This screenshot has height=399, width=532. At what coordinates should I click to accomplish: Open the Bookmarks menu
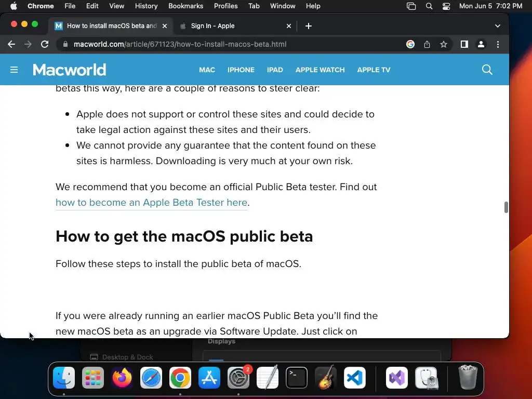tap(185, 6)
